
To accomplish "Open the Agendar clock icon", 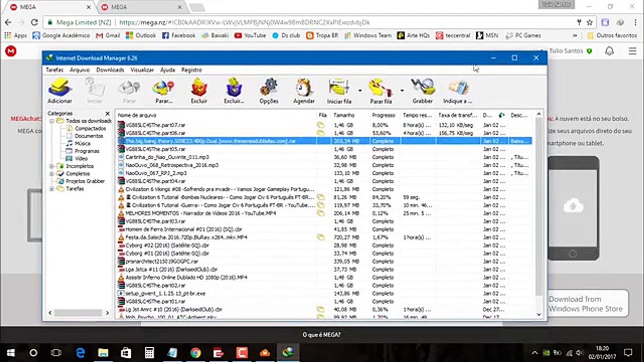I will pos(304,91).
